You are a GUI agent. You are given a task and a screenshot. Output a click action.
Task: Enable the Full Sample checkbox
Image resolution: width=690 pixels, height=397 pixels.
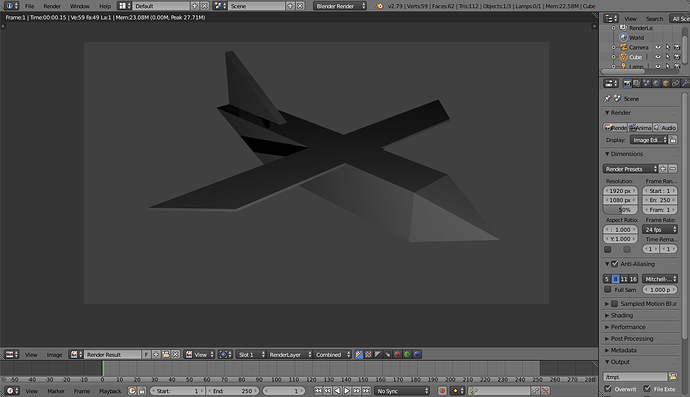[x=608, y=290]
